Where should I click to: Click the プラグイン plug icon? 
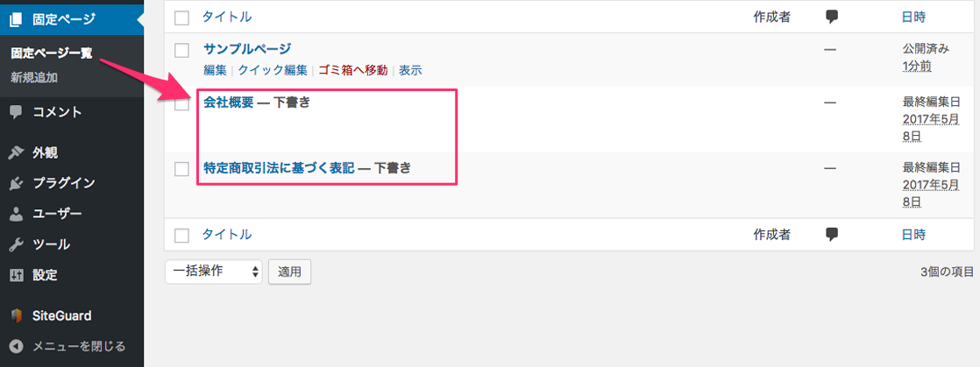pyautogui.click(x=17, y=184)
